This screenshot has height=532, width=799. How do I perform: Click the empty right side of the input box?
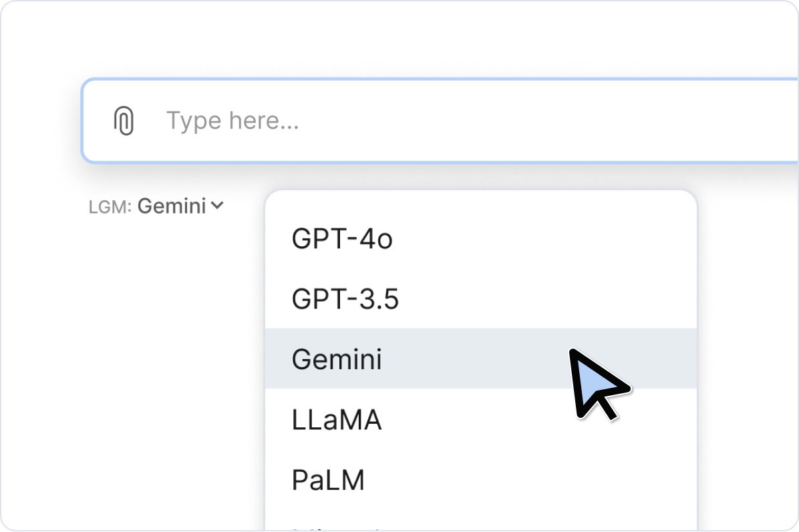pos(635,121)
